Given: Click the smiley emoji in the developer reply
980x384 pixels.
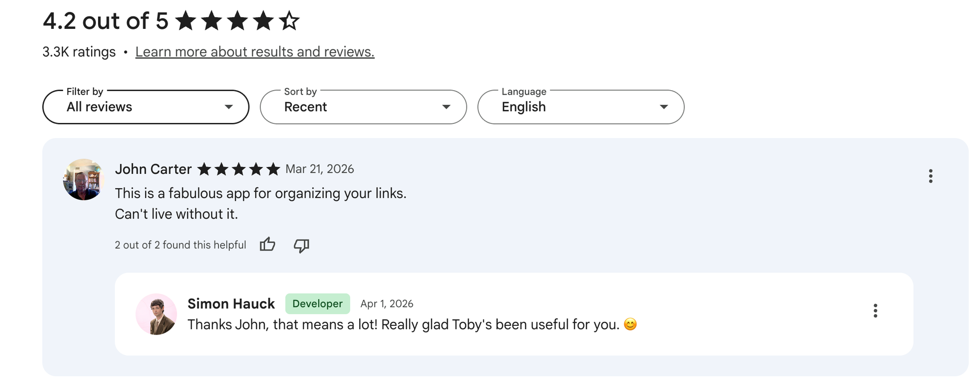Looking at the screenshot, I should coord(630,324).
